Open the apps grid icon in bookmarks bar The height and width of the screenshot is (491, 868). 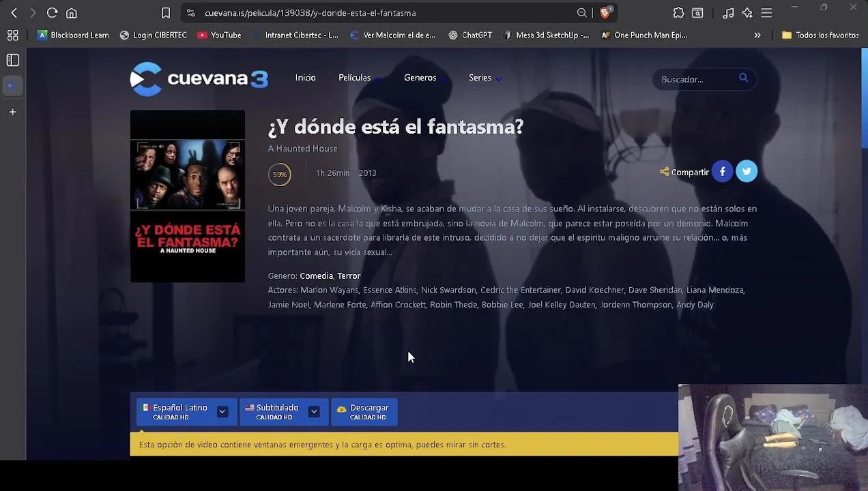12,35
